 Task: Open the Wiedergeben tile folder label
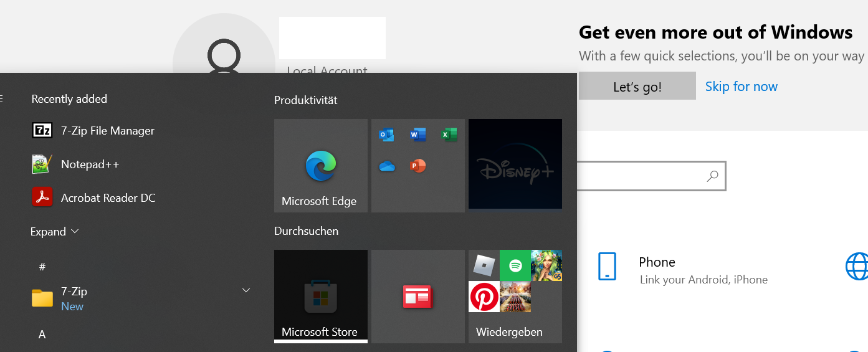pyautogui.click(x=509, y=332)
